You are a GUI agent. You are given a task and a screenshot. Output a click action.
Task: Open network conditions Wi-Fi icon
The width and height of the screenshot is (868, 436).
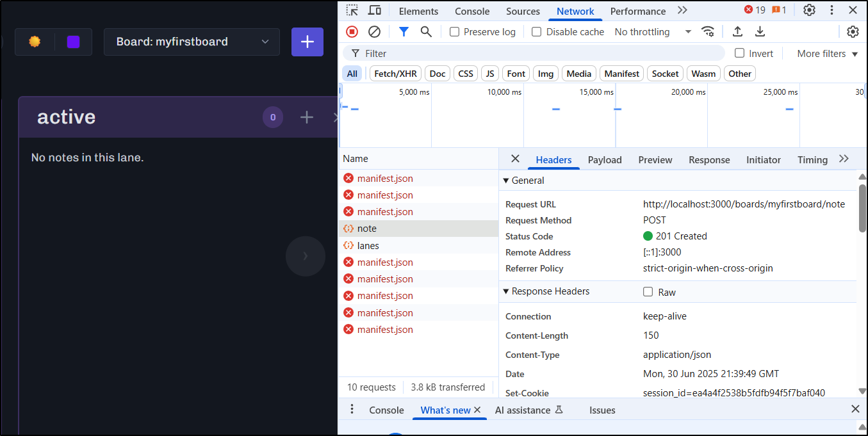708,31
